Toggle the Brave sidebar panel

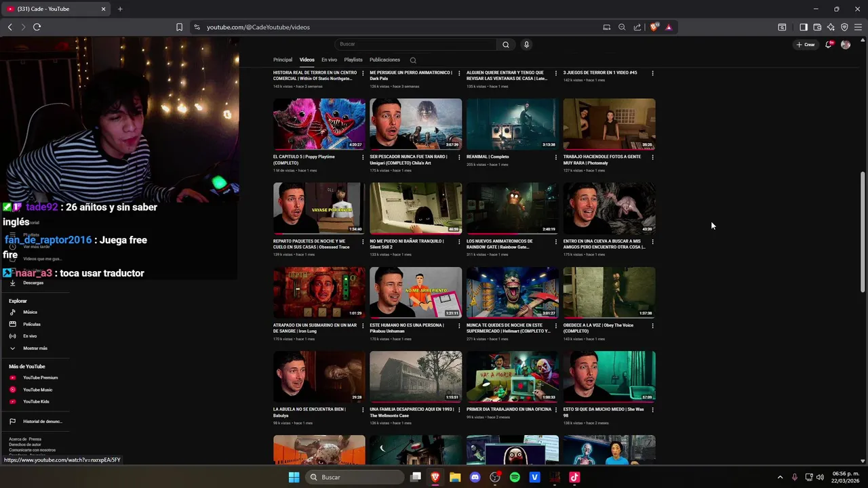pos(803,27)
